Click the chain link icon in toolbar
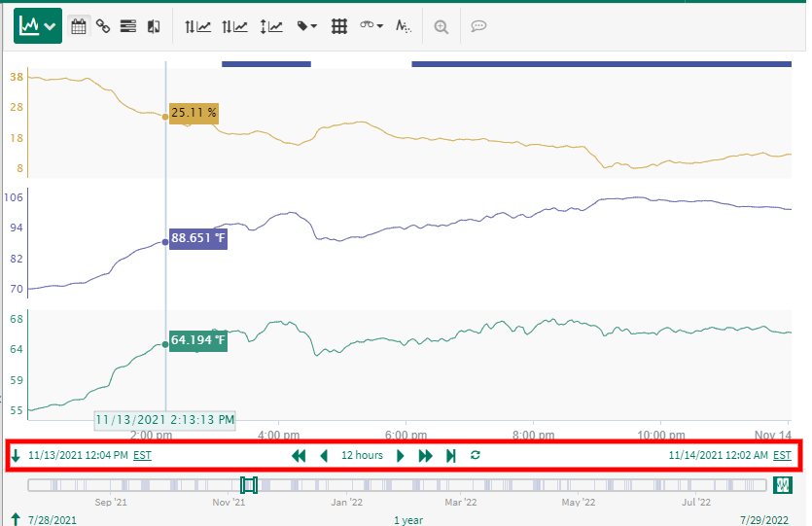 (103, 26)
